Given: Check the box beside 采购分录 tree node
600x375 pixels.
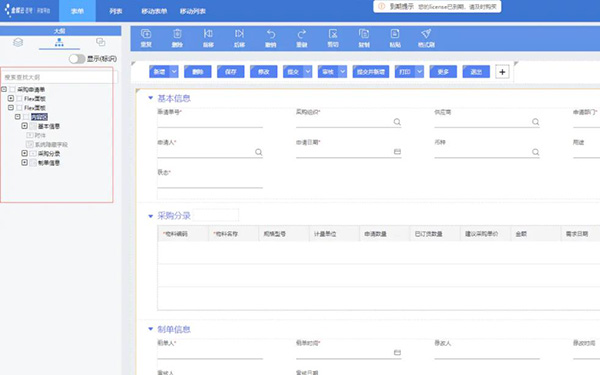Looking at the screenshot, I should [x=33, y=153].
